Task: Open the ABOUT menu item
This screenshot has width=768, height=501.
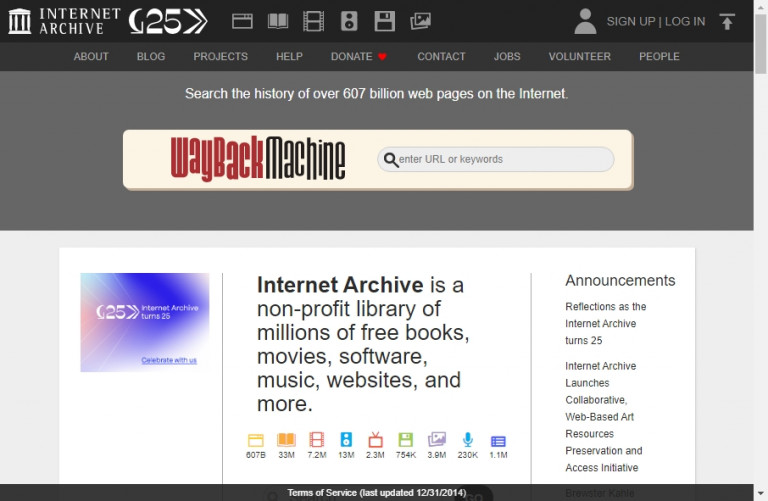Action: click(x=91, y=57)
